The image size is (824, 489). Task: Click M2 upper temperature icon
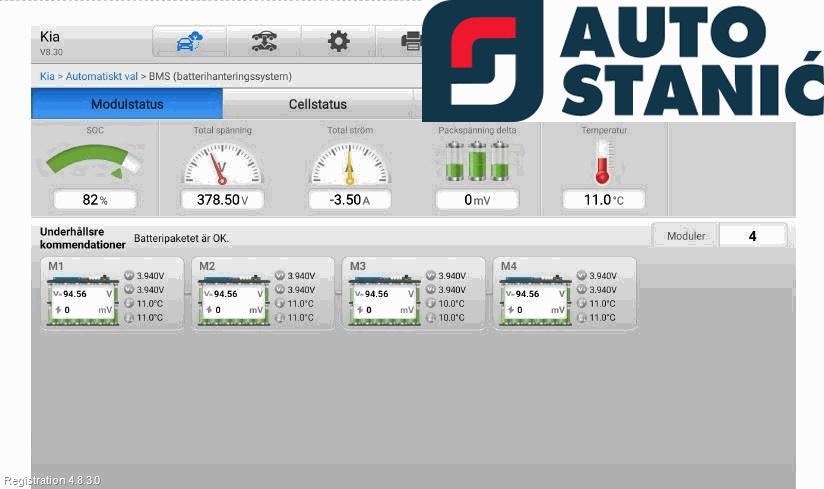click(280, 303)
